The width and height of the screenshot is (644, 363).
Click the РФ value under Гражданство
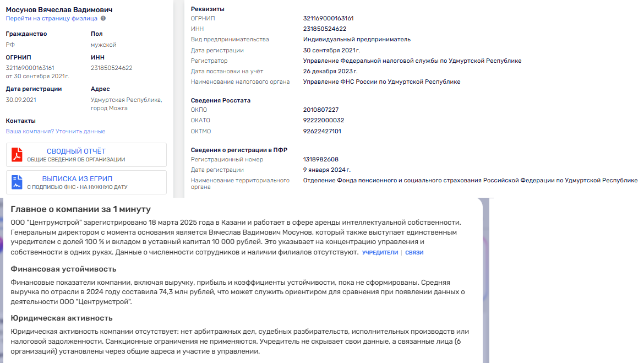(x=10, y=45)
